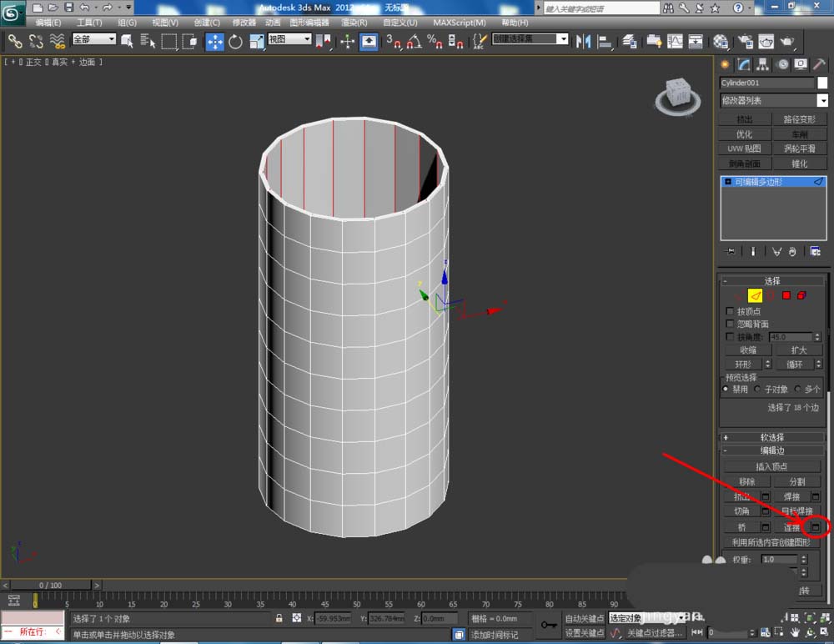Click the Mirror tool icon
Screen dimensions: 834x644
pos(583,41)
